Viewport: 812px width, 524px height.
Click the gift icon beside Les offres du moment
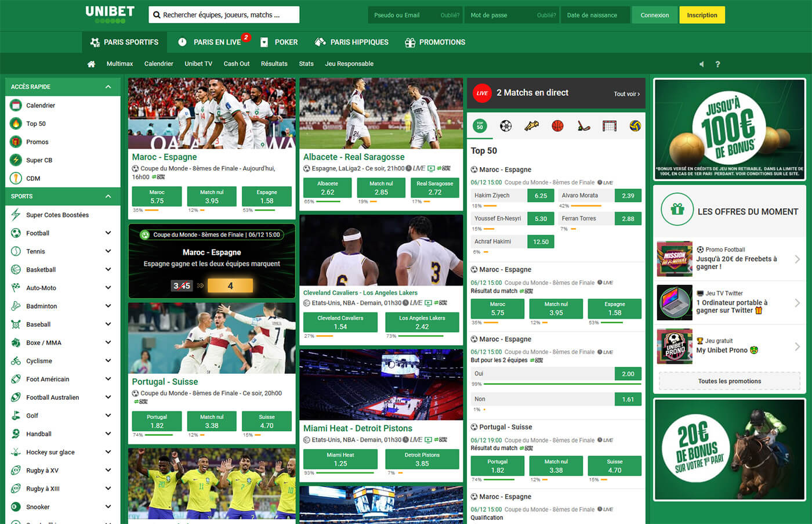point(677,209)
